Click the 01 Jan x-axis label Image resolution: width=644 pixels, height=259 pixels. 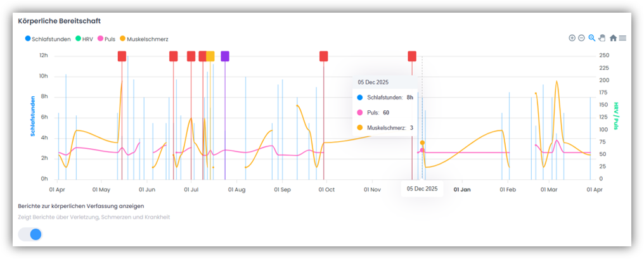click(x=462, y=189)
